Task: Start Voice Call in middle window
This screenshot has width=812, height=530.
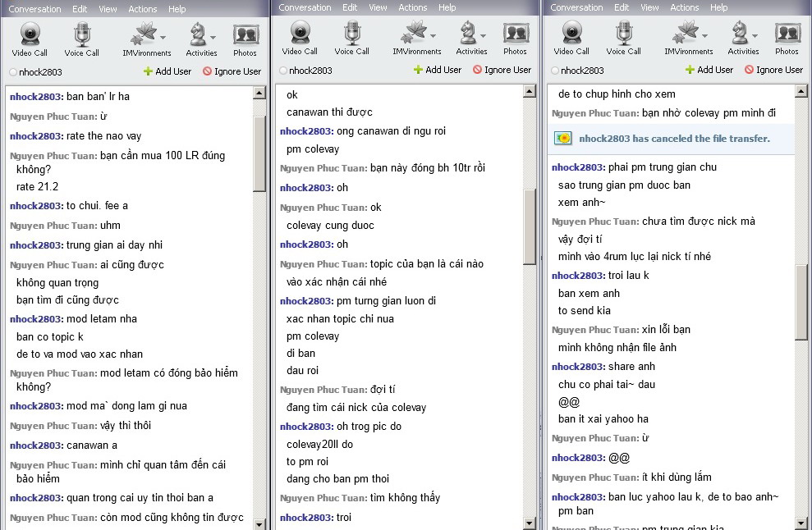Action: (351, 38)
